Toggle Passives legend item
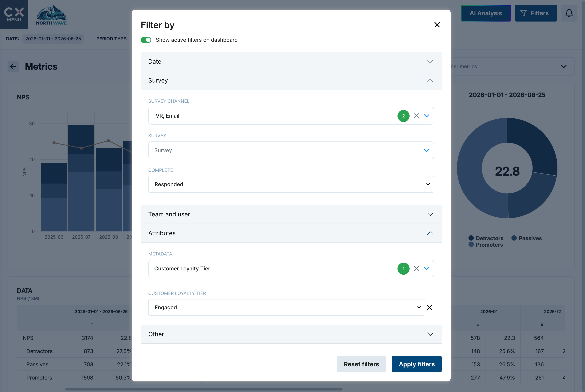 [526, 238]
